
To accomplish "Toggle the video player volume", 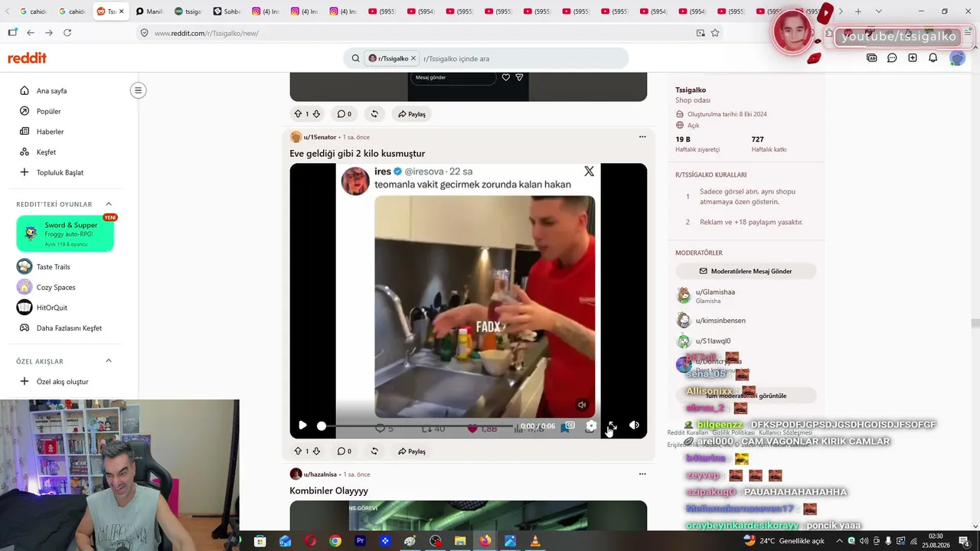I will [x=634, y=425].
